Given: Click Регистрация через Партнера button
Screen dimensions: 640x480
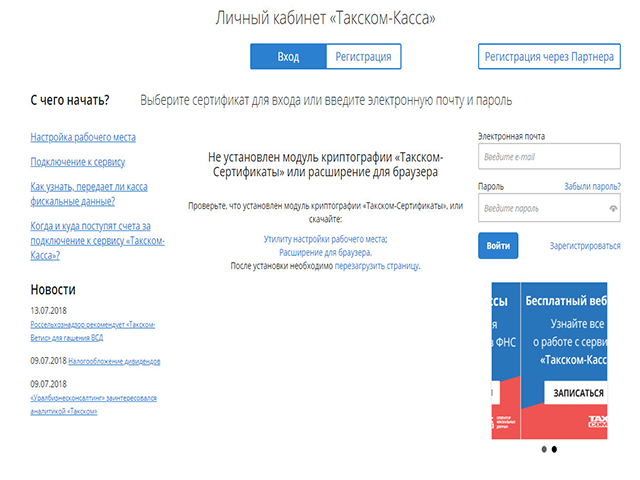Looking at the screenshot, I should tap(549, 56).
